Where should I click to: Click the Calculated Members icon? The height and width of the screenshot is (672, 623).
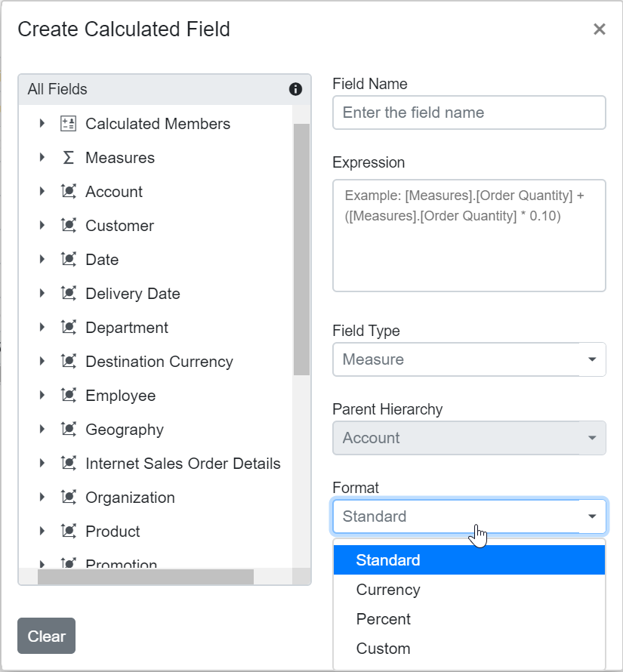pos(69,123)
